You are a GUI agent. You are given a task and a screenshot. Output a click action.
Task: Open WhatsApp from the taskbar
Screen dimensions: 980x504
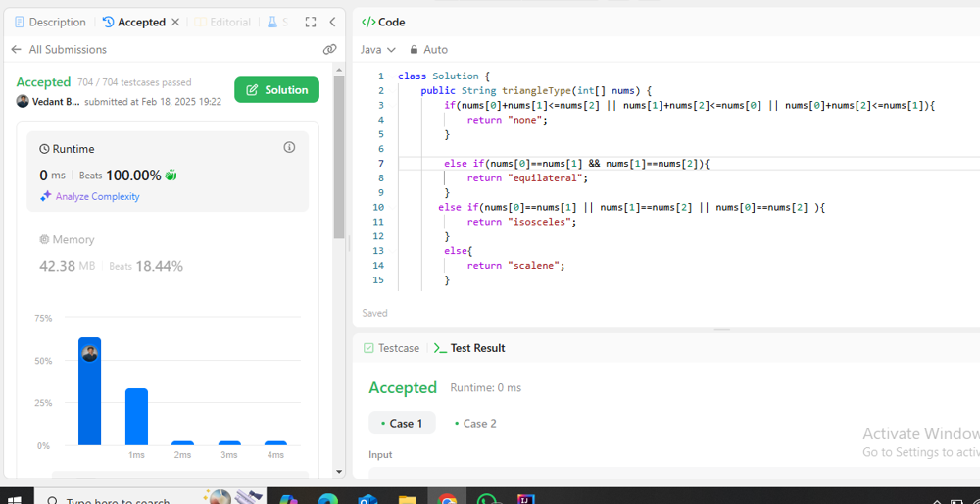coord(486,499)
